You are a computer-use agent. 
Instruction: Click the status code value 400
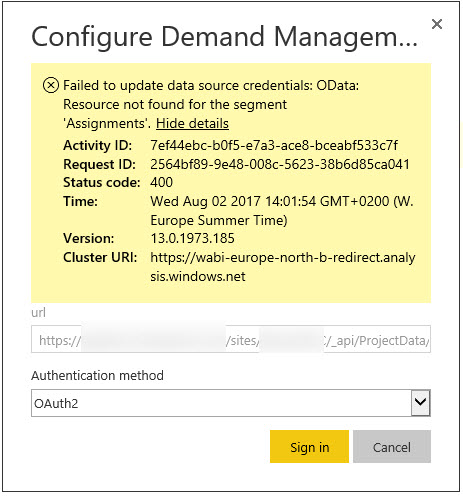pyautogui.click(x=161, y=182)
